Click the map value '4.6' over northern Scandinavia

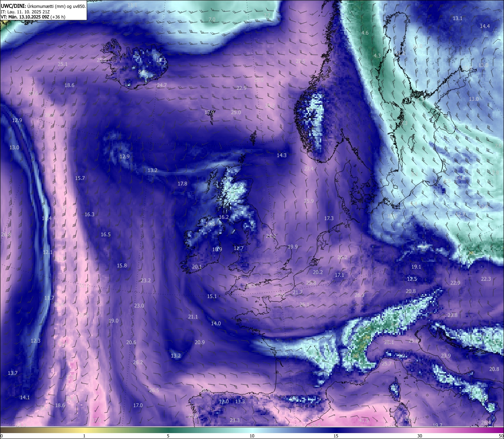pos(365,33)
